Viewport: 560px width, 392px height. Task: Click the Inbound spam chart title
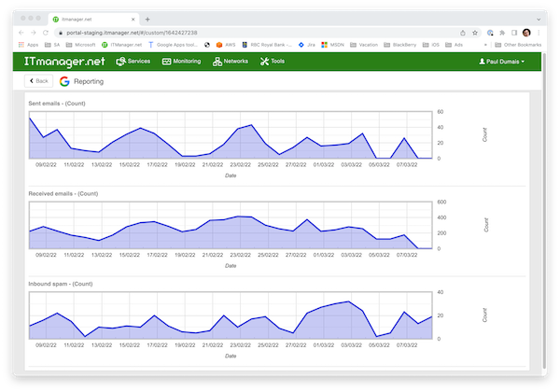point(61,284)
